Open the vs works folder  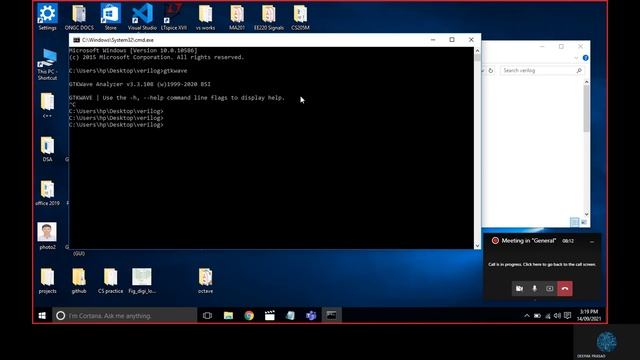pos(205,17)
